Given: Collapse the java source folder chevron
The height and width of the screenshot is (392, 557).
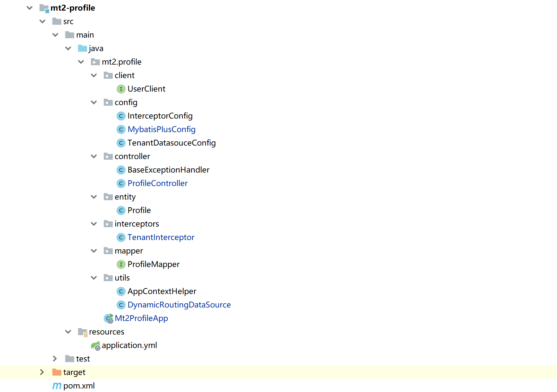Looking at the screenshot, I should click(68, 48).
